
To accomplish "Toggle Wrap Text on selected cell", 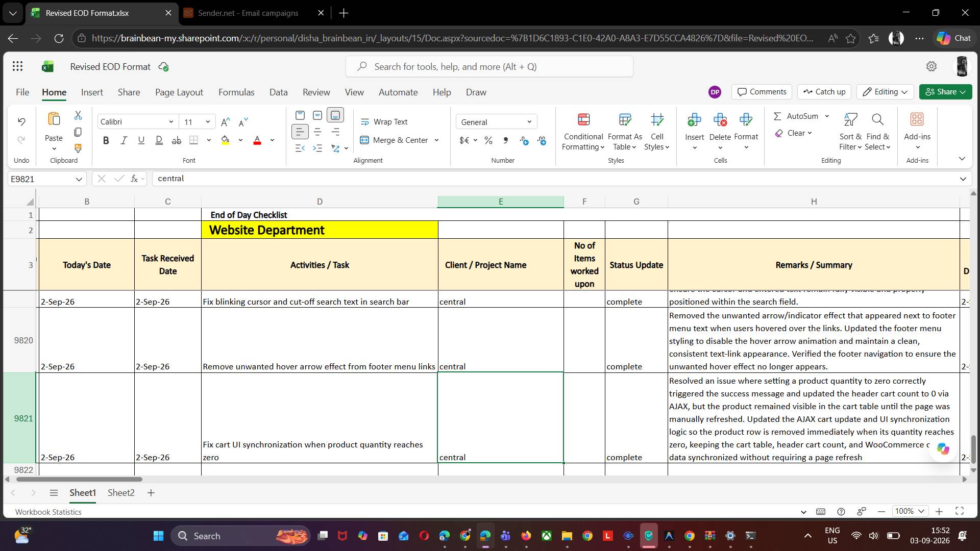I will coord(384,122).
